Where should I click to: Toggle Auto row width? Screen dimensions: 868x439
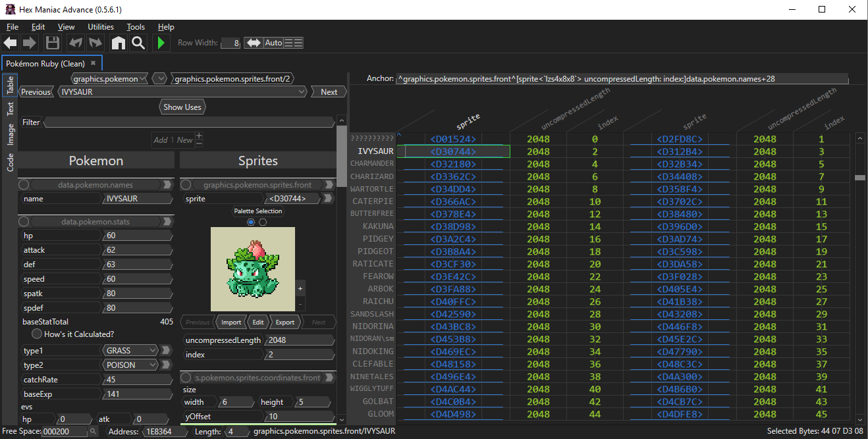point(273,43)
